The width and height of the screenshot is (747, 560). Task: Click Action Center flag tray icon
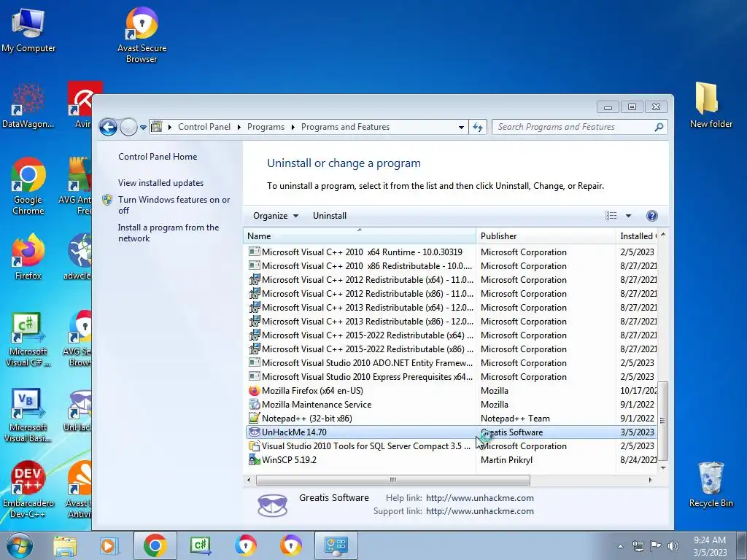[x=656, y=546]
